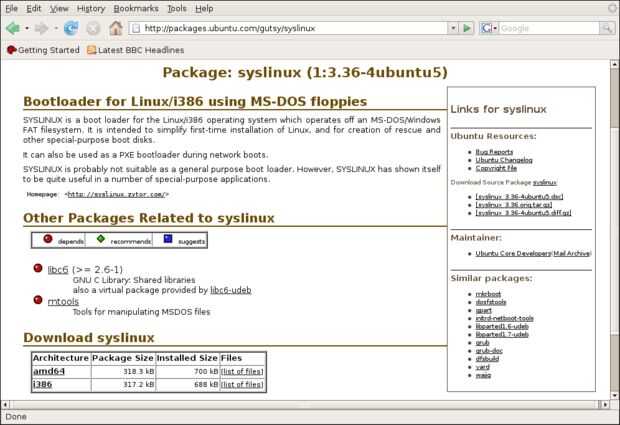Open the search engine selector icon
This screenshot has width=620, height=425.
click(x=489, y=28)
